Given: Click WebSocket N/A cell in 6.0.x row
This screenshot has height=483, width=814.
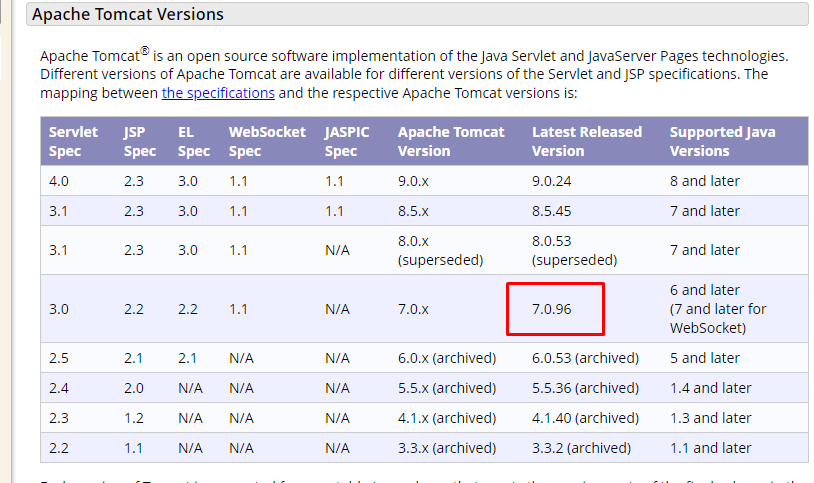Looking at the screenshot, I should (241, 358).
